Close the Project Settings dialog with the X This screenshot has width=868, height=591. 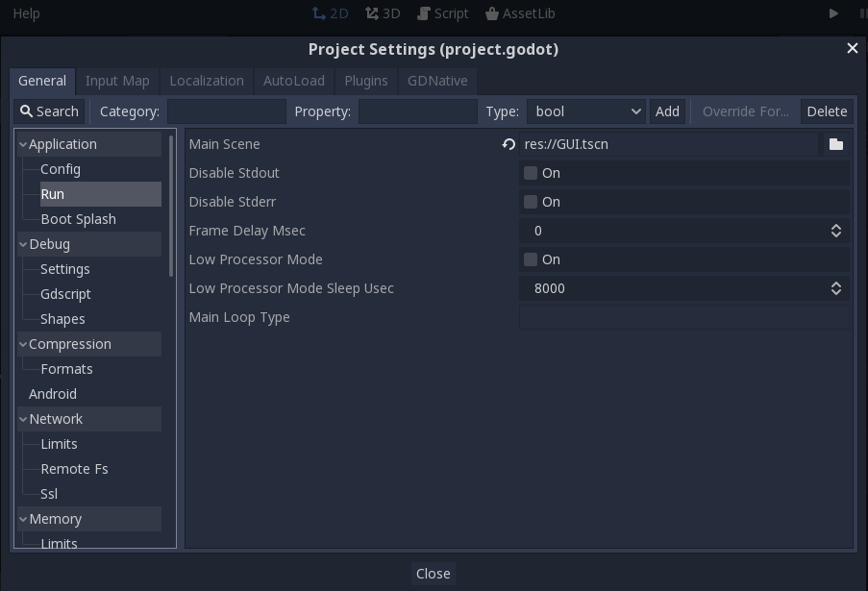[x=852, y=49]
